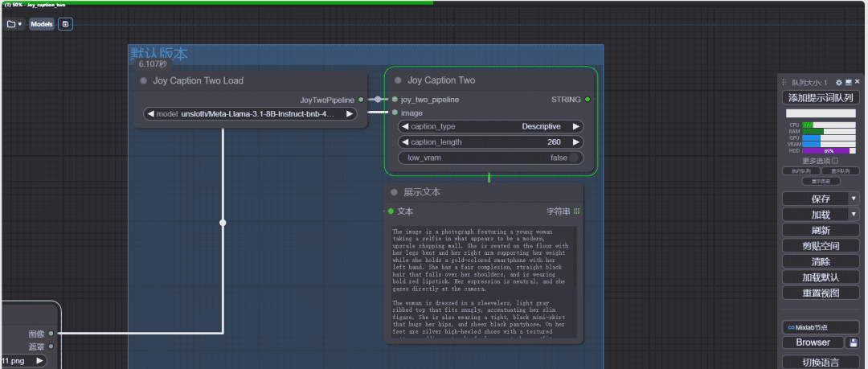The image size is (868, 369).
Task: Click the 刷新 button
Action: click(x=821, y=231)
